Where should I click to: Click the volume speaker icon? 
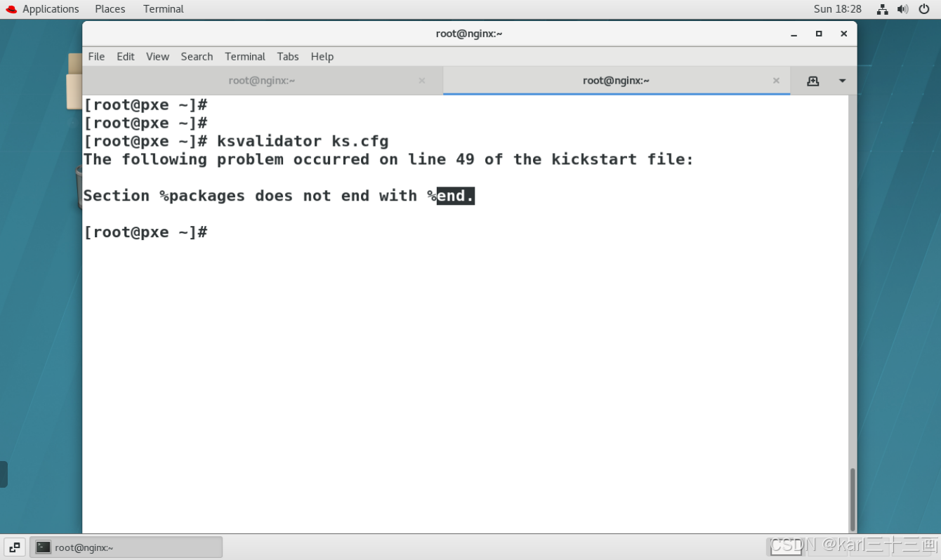[903, 9]
